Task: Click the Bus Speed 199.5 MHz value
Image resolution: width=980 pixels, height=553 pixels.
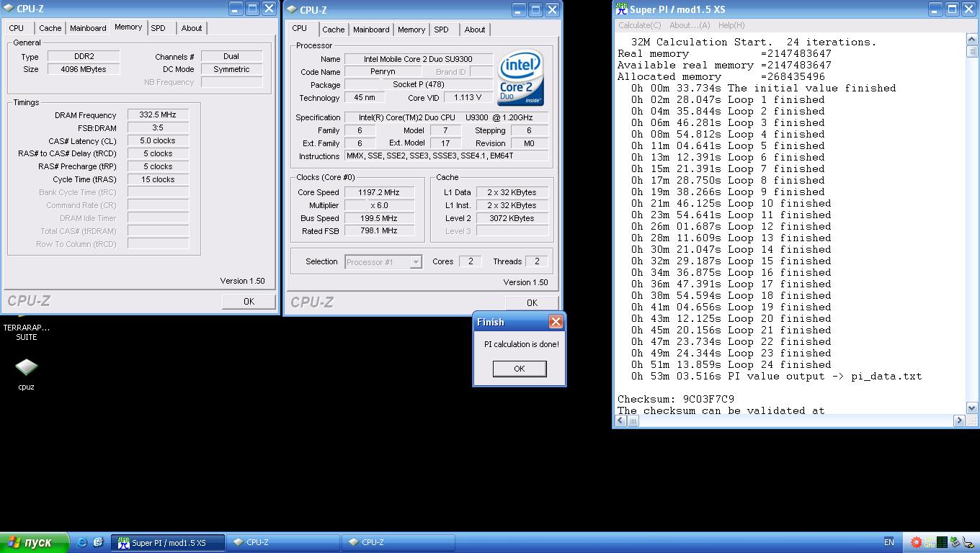Action: click(x=378, y=219)
